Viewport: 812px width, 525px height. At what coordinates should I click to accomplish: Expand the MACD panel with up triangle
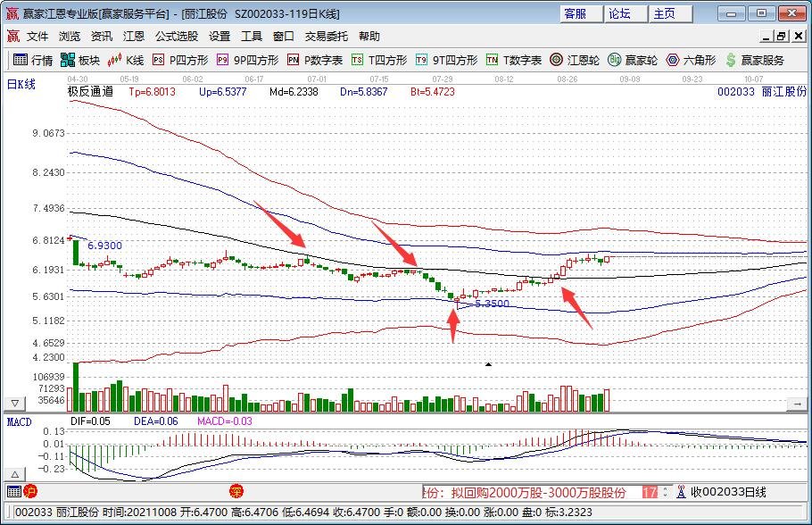pos(13,472)
